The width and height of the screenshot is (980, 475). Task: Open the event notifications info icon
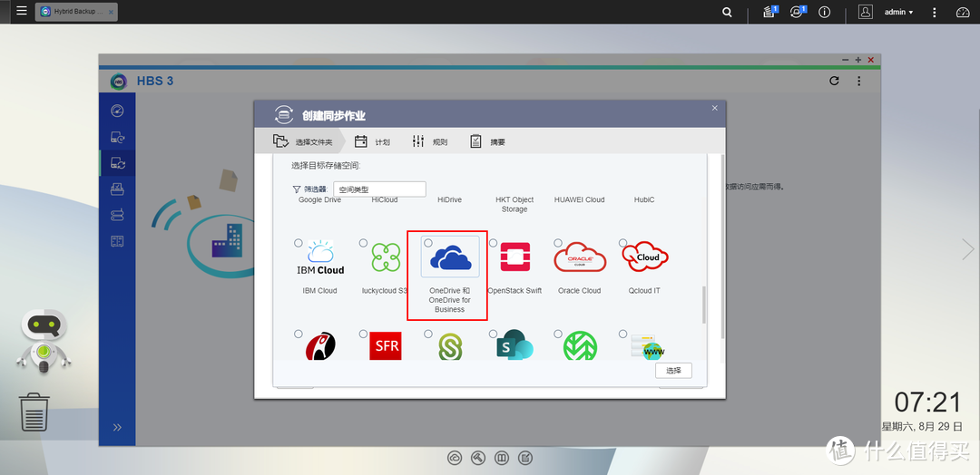(824, 12)
